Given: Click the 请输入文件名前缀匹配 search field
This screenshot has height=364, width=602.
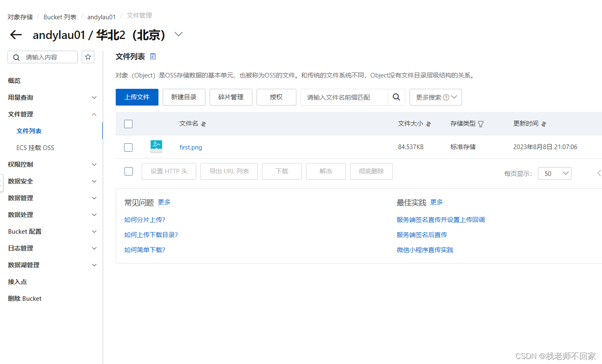Looking at the screenshot, I should (x=344, y=97).
